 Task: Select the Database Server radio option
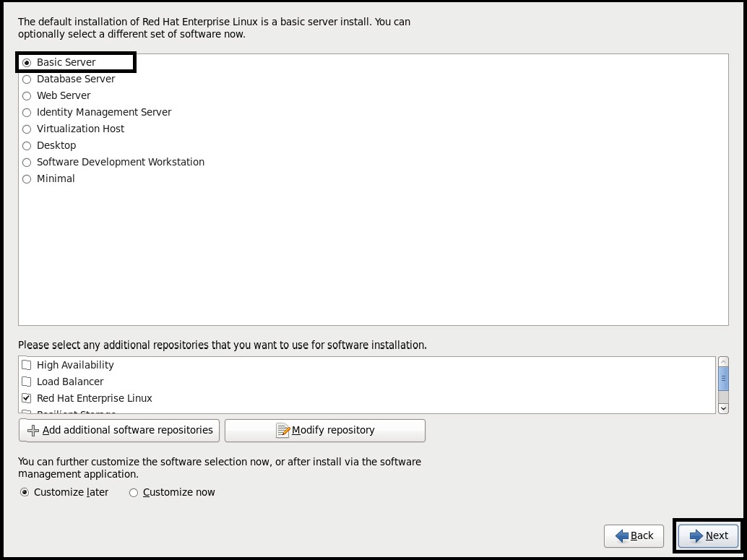coord(27,79)
